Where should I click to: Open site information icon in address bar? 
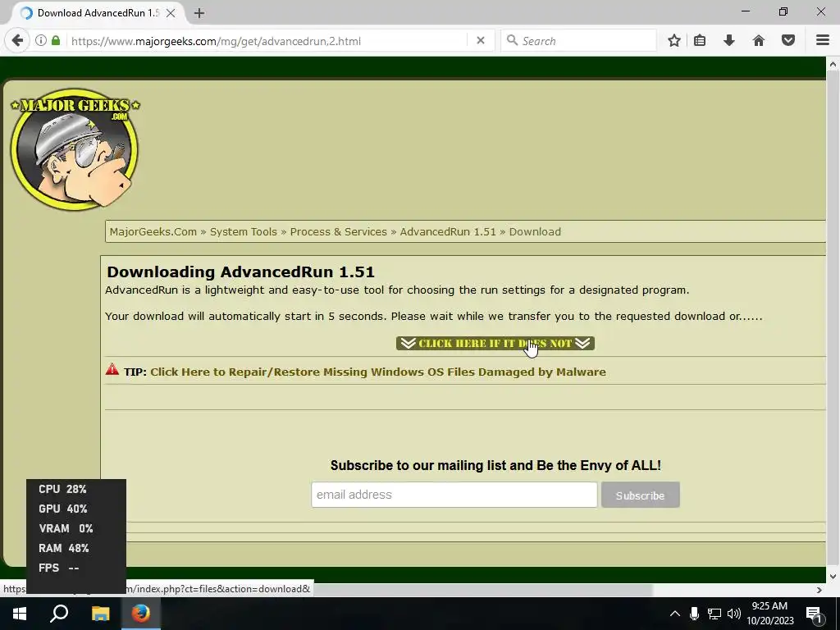(41, 41)
